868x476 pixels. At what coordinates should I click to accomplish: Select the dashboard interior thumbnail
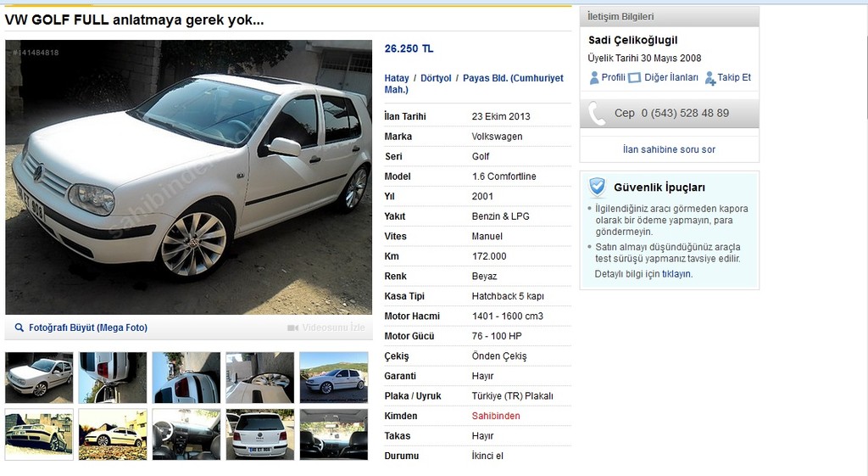186,434
